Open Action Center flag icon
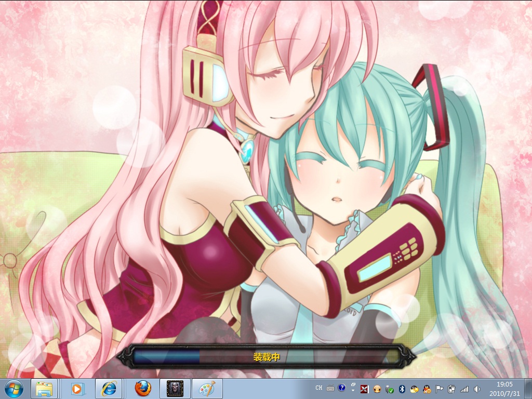 click(x=440, y=389)
